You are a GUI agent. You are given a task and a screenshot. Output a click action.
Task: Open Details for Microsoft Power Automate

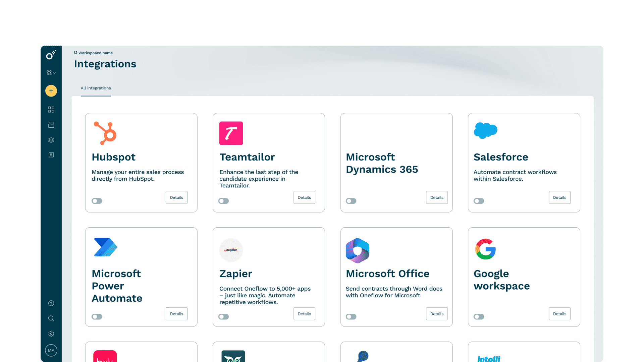click(176, 314)
